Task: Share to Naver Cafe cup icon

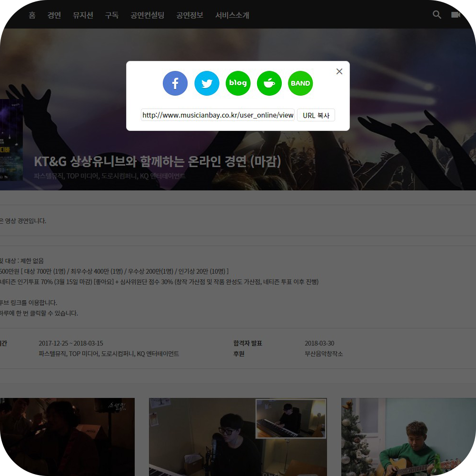Action: click(269, 83)
